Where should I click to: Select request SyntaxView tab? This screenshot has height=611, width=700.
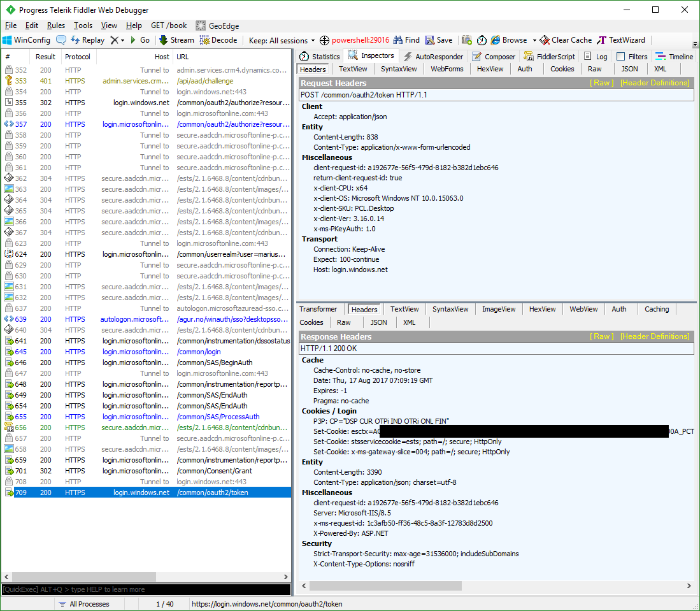coord(399,69)
